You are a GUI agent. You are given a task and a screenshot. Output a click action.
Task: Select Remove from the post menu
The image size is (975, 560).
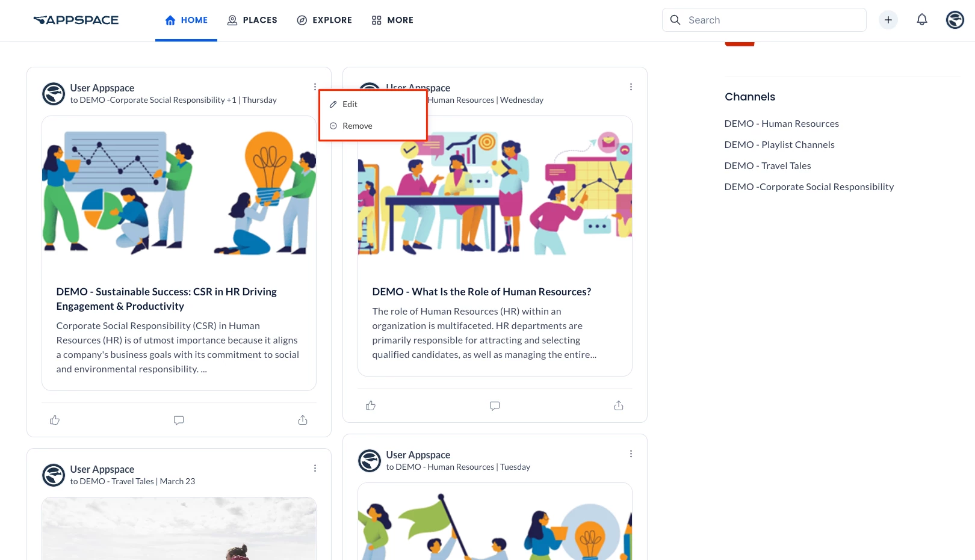tap(373, 126)
